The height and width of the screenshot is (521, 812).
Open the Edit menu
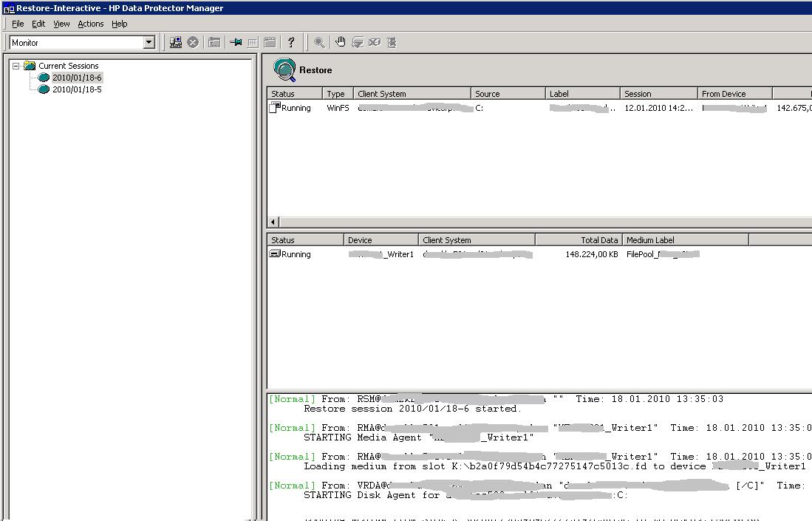click(x=38, y=24)
